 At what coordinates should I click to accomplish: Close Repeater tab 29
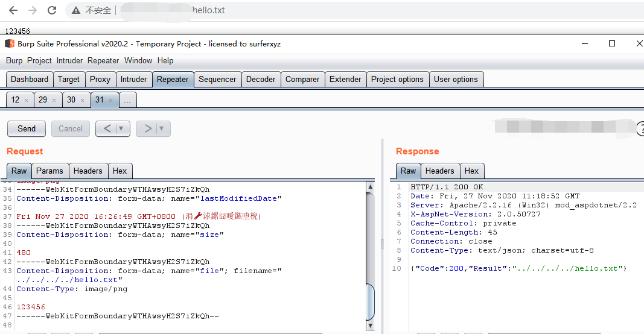(54, 100)
